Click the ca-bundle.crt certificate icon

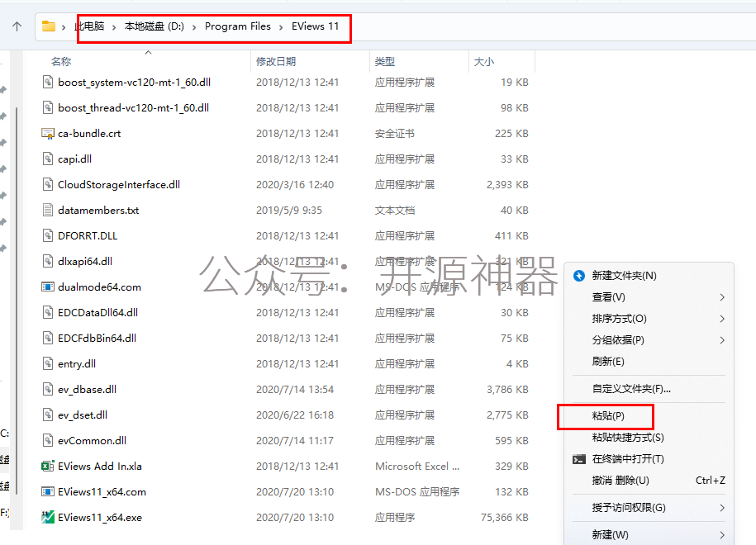point(48,134)
